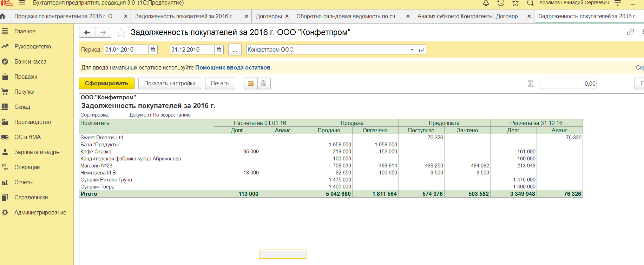Open notifications bell icon
This screenshot has height=265, width=644.
(x=486, y=3)
